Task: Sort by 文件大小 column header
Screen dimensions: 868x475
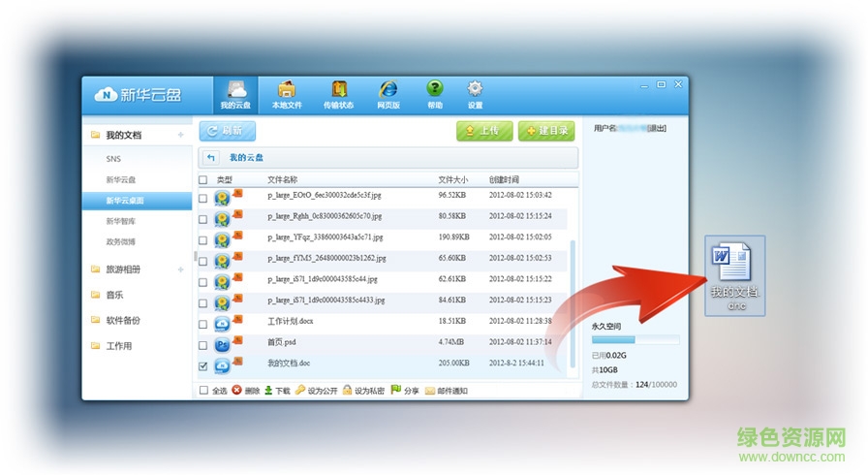Action: [x=452, y=180]
